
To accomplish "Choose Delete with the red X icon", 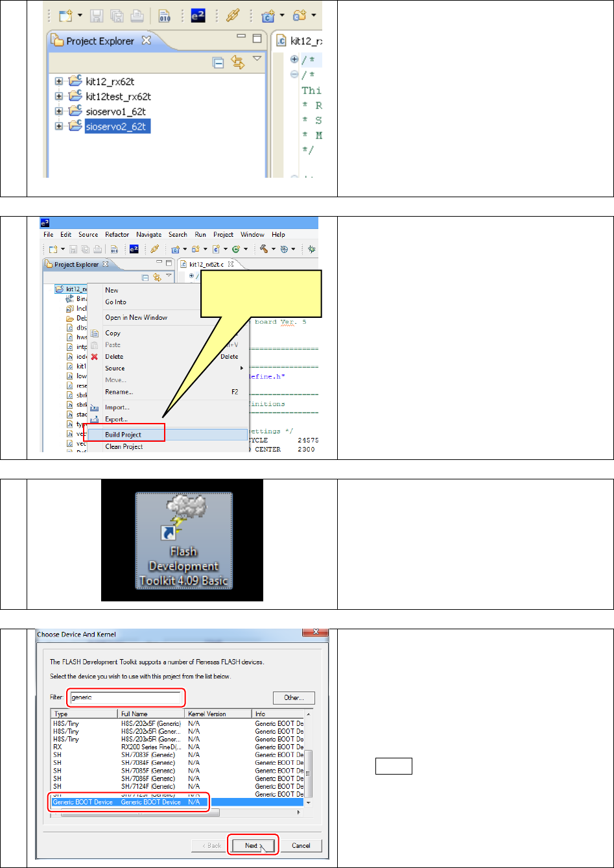I will point(167,356).
